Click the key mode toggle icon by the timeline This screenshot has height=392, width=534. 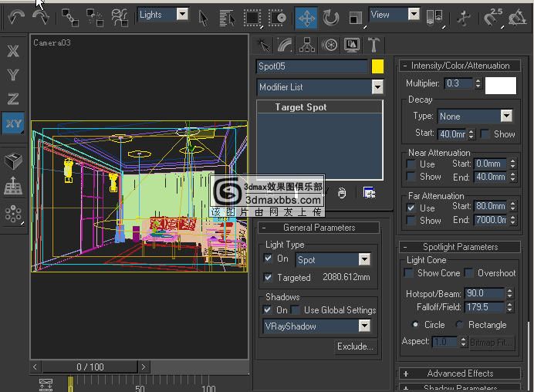[x=46, y=385]
